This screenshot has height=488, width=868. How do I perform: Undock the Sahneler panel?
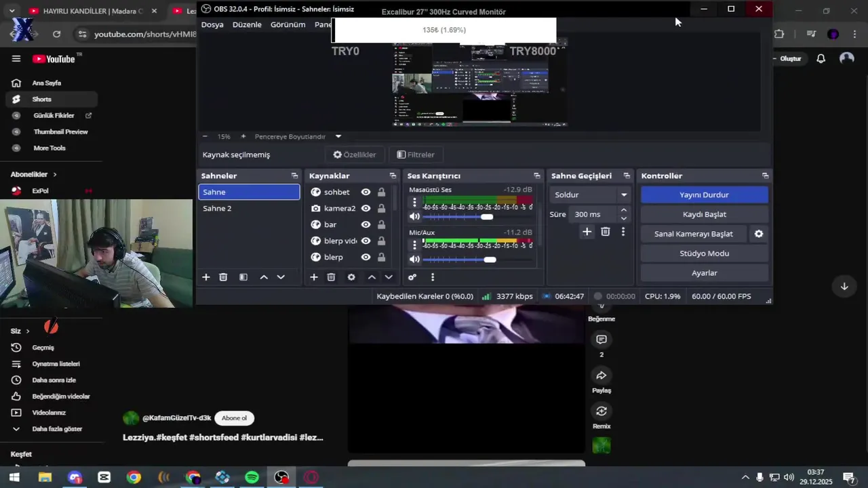click(294, 176)
